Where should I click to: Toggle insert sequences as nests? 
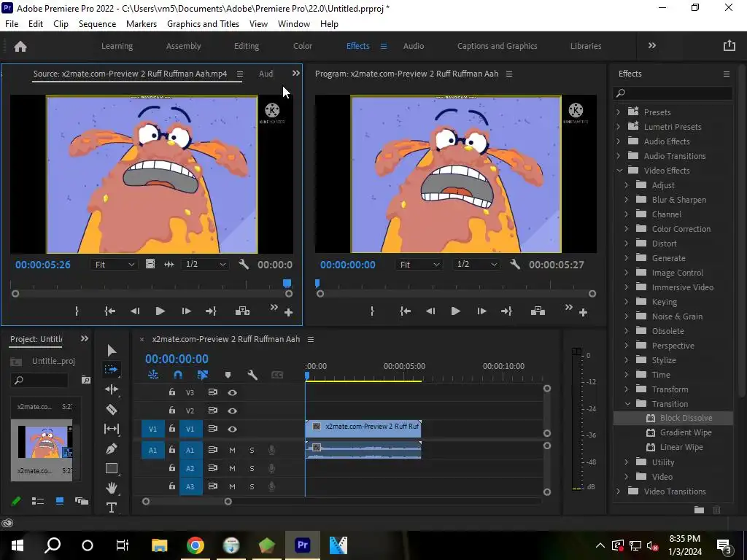point(153,376)
